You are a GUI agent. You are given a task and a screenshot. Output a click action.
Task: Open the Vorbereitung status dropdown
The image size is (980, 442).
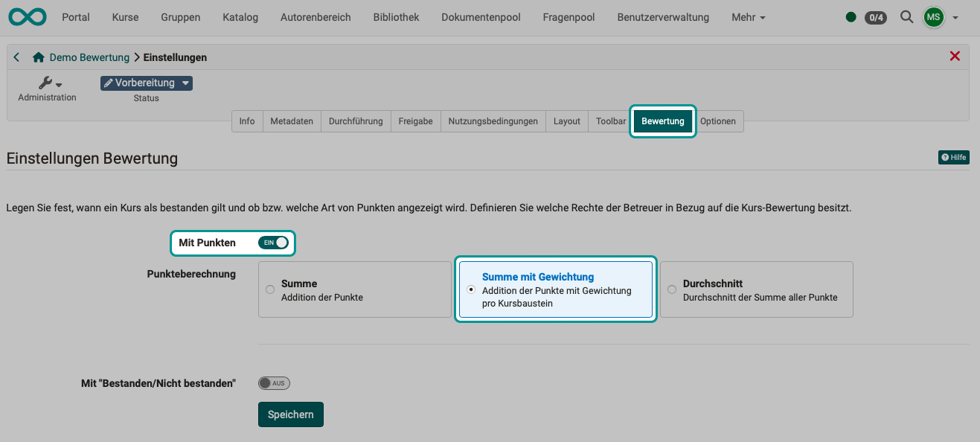point(146,83)
